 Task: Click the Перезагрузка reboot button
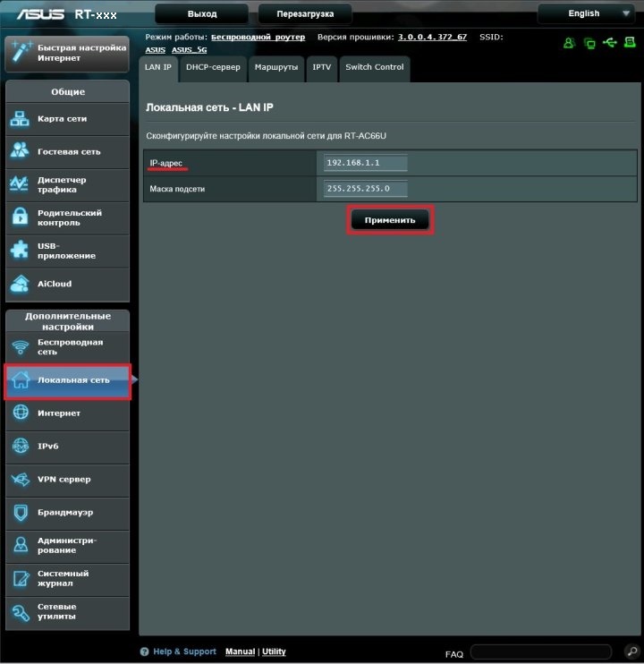tap(304, 14)
